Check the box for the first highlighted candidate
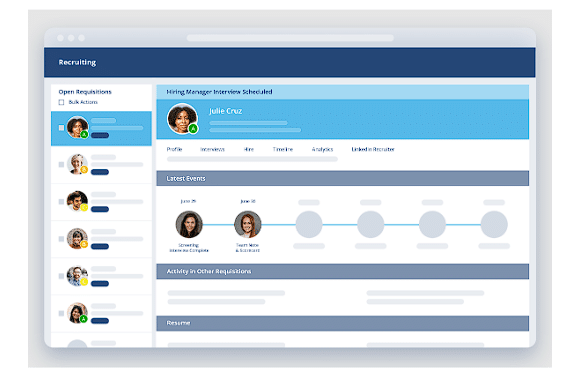The width and height of the screenshot is (571, 371). point(61,128)
